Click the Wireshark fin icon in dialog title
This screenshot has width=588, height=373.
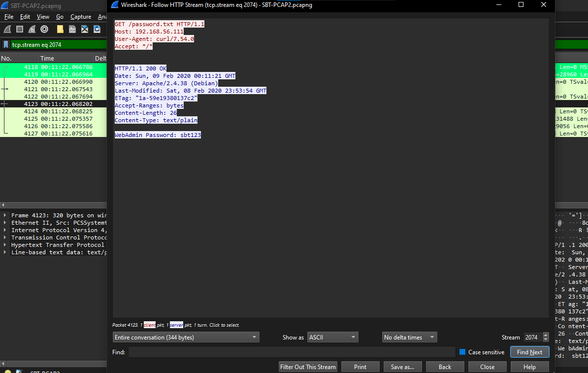(115, 5)
